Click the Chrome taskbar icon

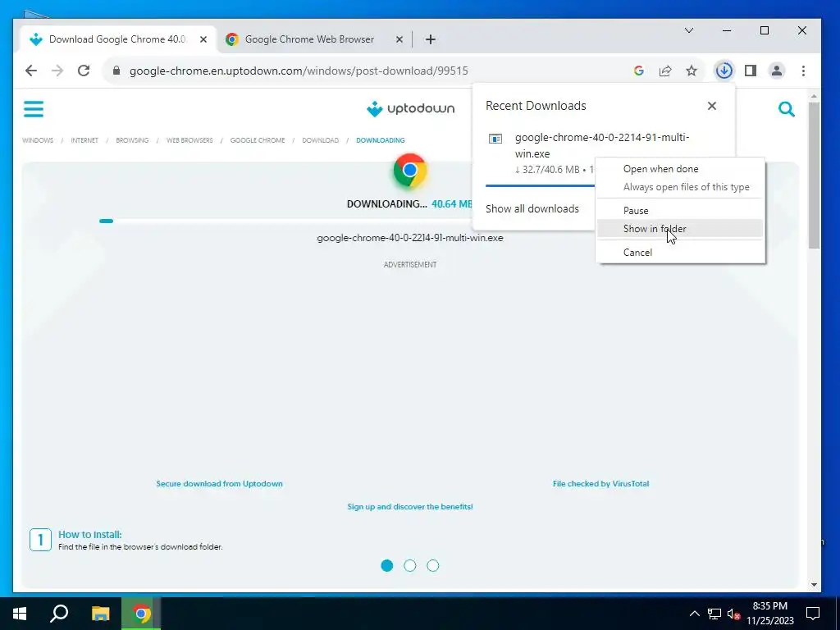(x=141, y=614)
